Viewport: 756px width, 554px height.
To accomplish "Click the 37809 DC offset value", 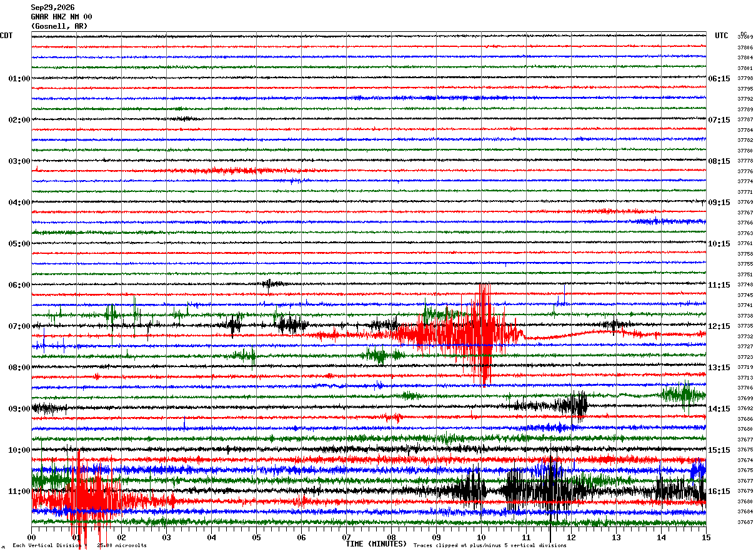I will 745,38.
